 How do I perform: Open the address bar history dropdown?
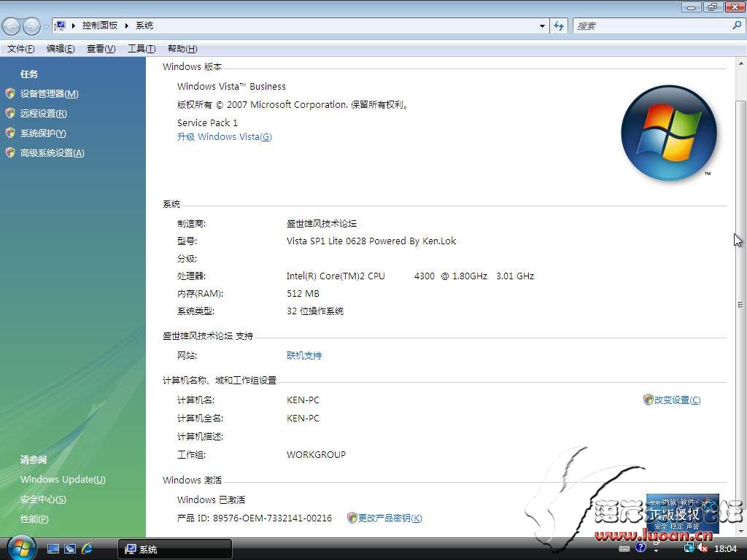(x=542, y=26)
